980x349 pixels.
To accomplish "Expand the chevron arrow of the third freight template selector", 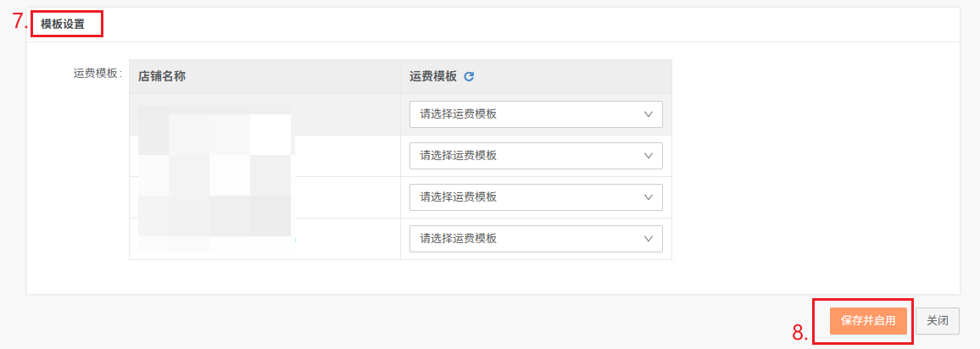I will pyautogui.click(x=649, y=197).
